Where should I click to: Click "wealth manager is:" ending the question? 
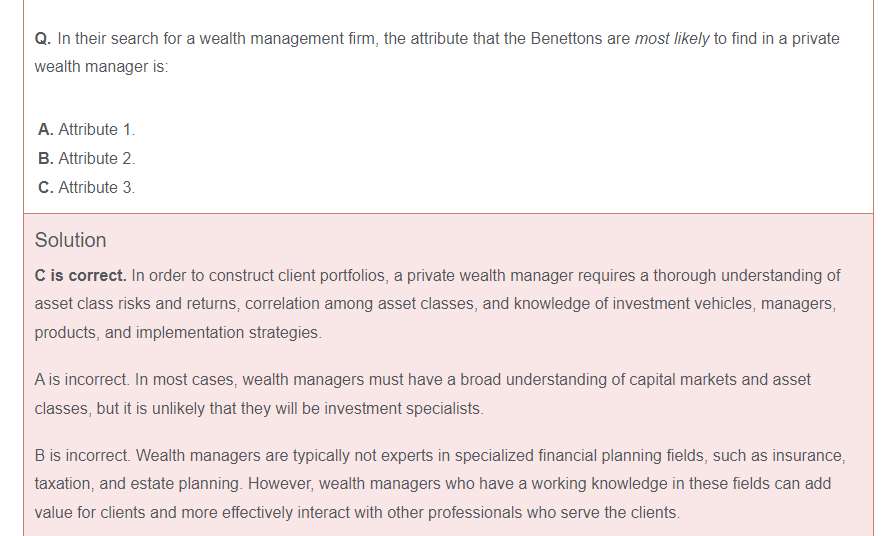[101, 67]
